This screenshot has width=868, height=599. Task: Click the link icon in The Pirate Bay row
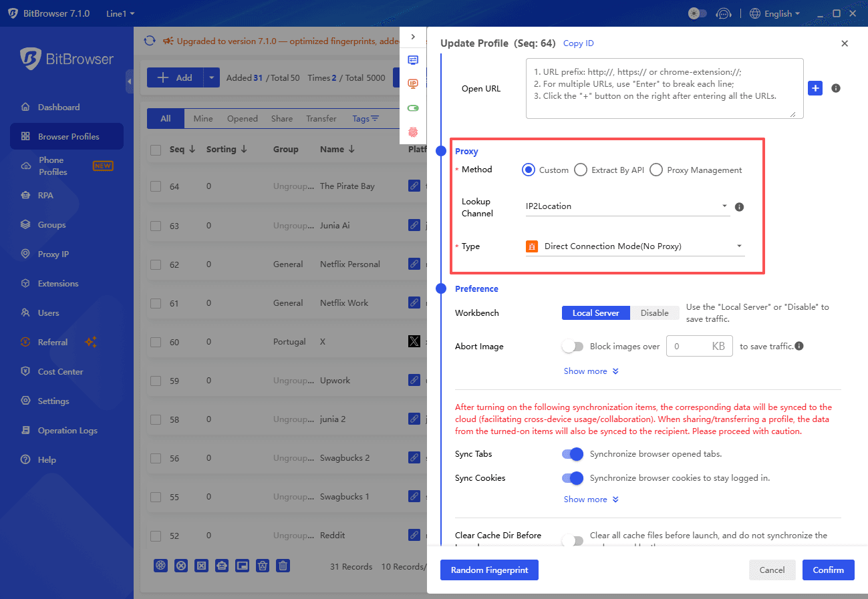[x=414, y=186]
